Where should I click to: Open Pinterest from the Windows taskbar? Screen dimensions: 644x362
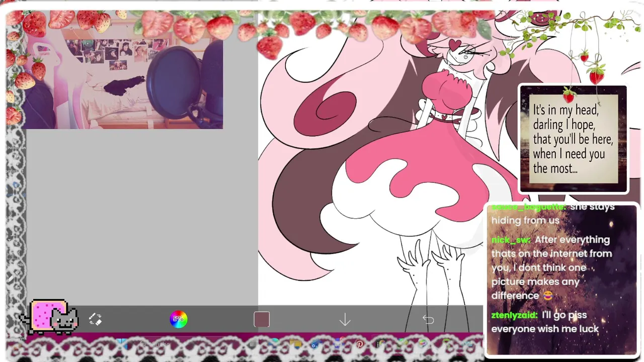(x=360, y=344)
